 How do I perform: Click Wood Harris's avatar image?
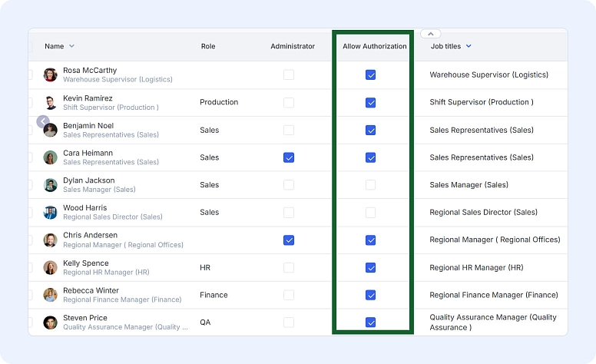[50, 213]
